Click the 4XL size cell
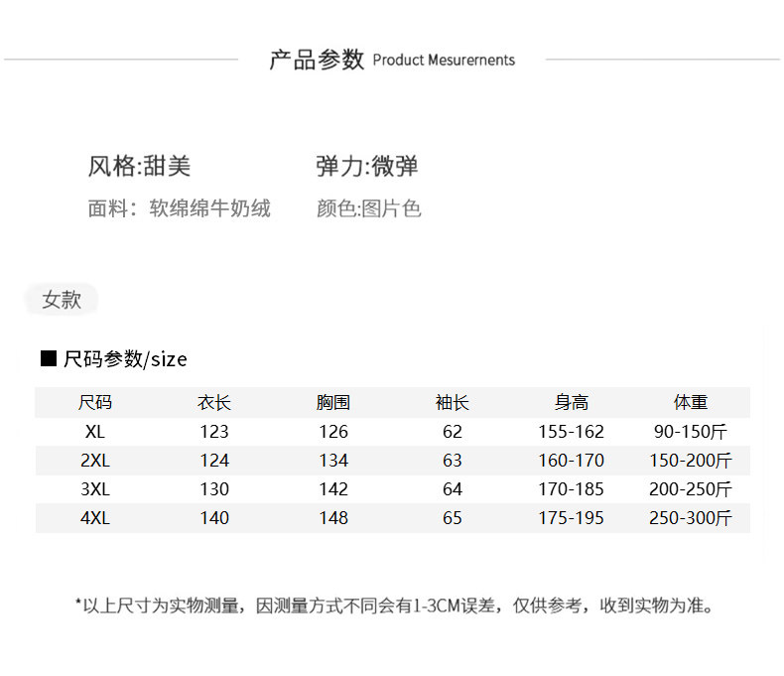This screenshot has width=784, height=676. [x=95, y=518]
